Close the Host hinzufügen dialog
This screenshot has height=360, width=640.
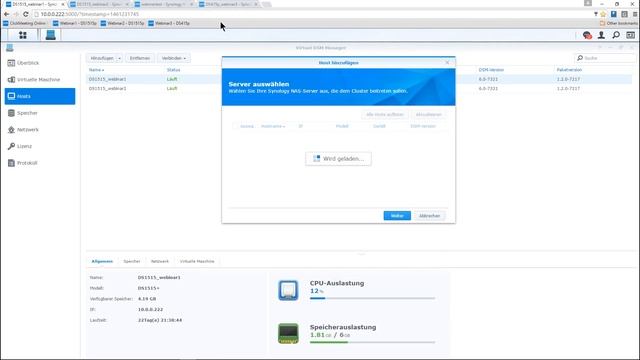tap(447, 62)
